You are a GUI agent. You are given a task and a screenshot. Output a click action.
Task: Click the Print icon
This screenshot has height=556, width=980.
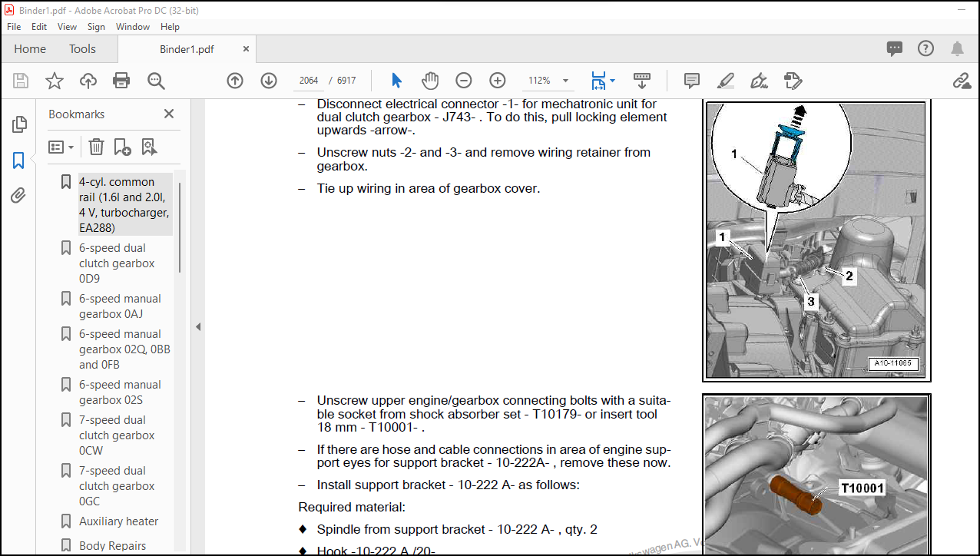tap(121, 81)
